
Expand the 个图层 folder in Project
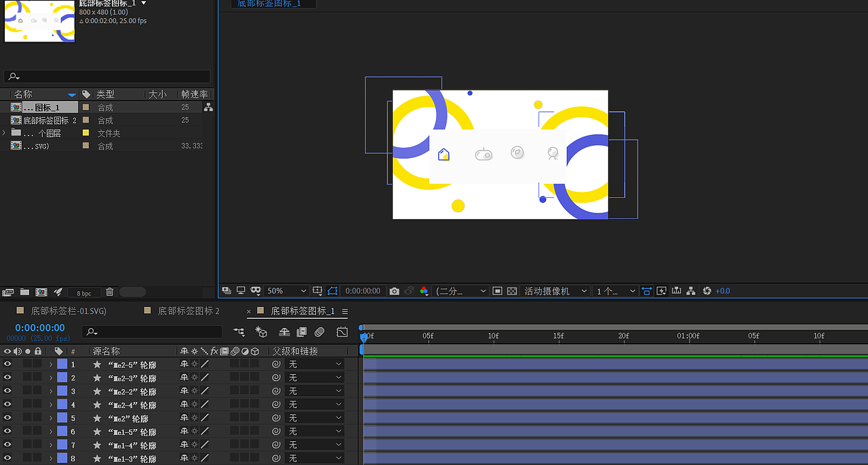point(4,133)
